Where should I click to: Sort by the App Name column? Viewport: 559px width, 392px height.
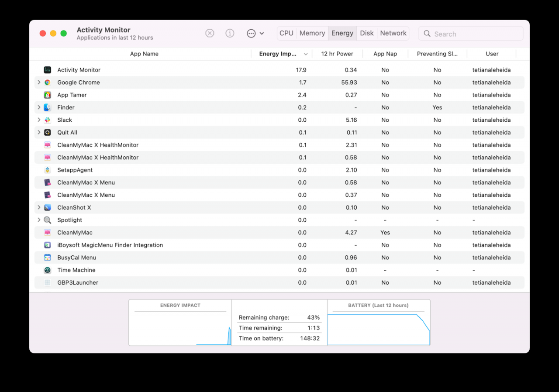[x=144, y=54]
